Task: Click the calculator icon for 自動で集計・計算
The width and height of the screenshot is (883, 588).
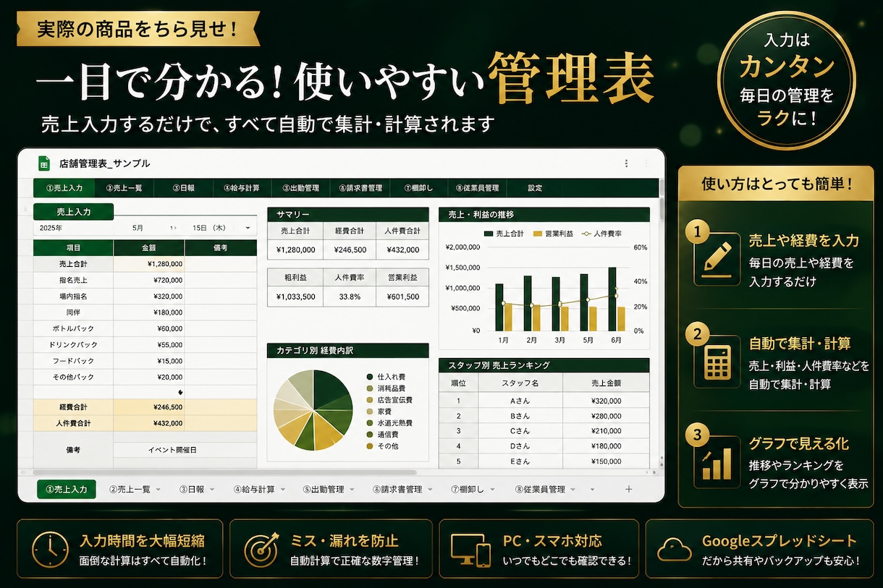Action: point(717,362)
